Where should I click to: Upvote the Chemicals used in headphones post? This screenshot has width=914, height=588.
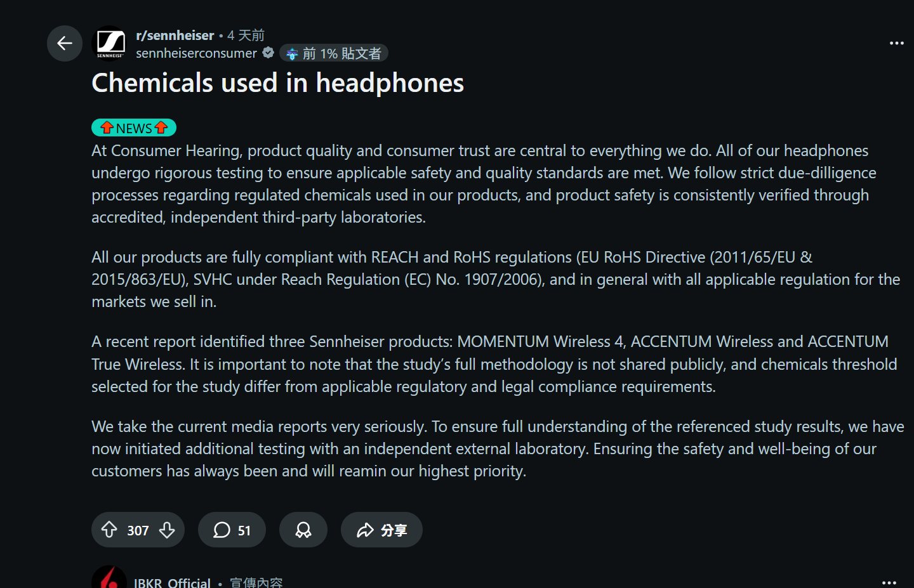(x=109, y=530)
